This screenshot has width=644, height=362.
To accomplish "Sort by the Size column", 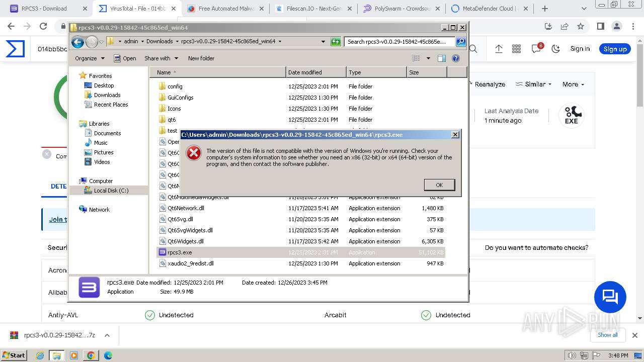I will click(x=427, y=72).
